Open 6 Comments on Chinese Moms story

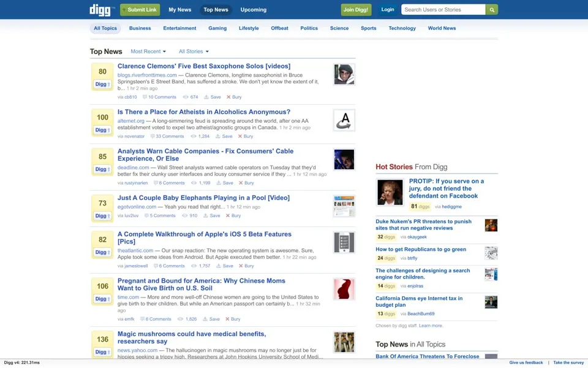156,319
